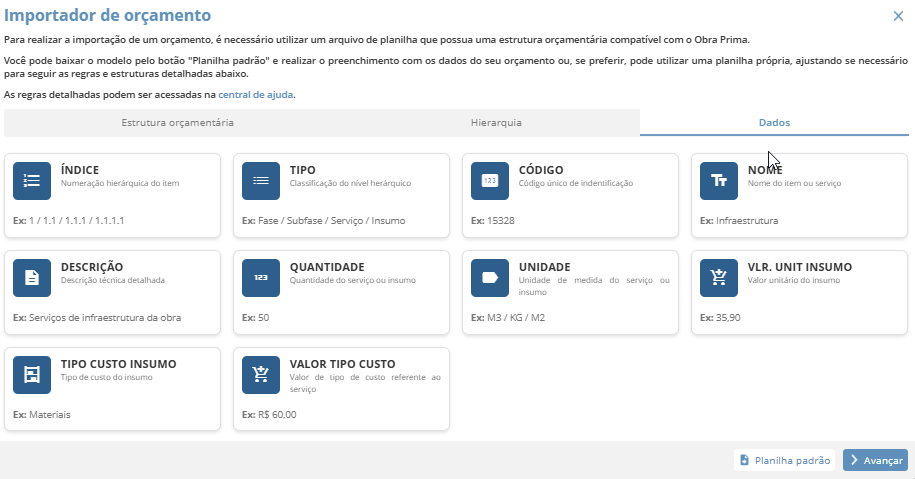Select the Dados tab
Image resolution: width=915 pixels, height=479 pixels.
click(774, 123)
